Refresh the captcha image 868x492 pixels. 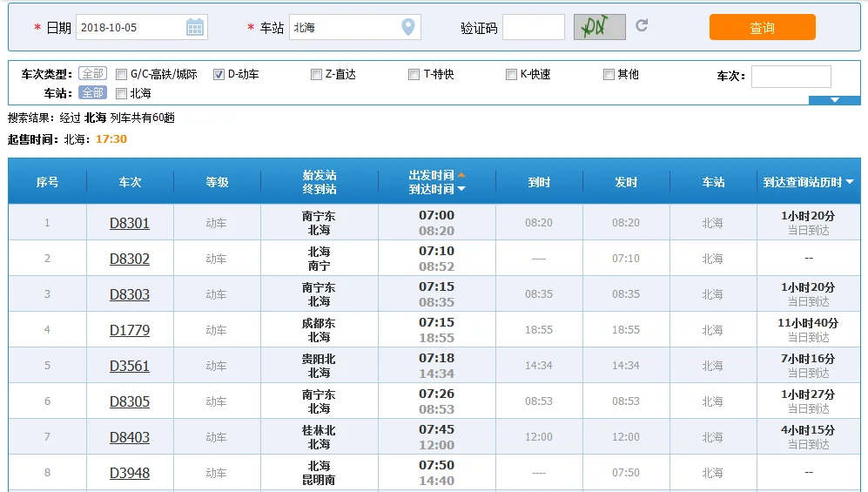click(x=642, y=25)
